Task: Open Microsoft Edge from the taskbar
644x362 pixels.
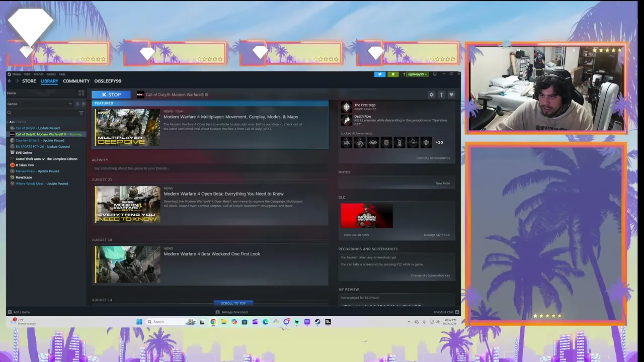Action: (265, 322)
